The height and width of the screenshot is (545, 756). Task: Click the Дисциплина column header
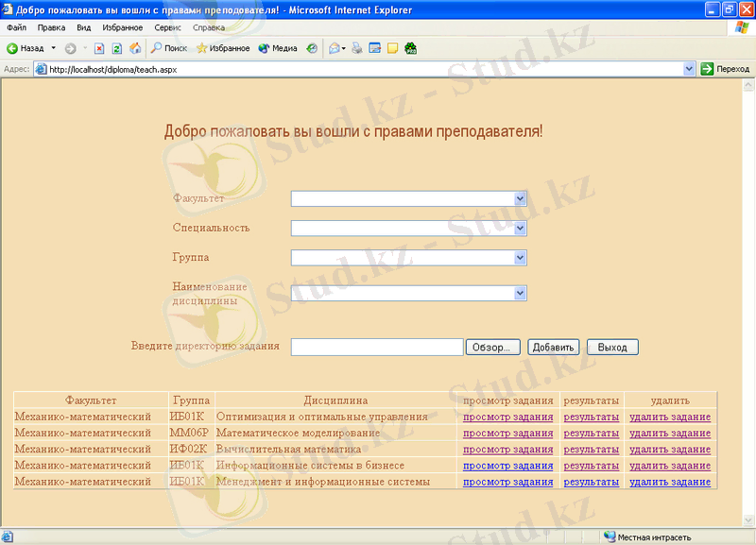(x=335, y=400)
